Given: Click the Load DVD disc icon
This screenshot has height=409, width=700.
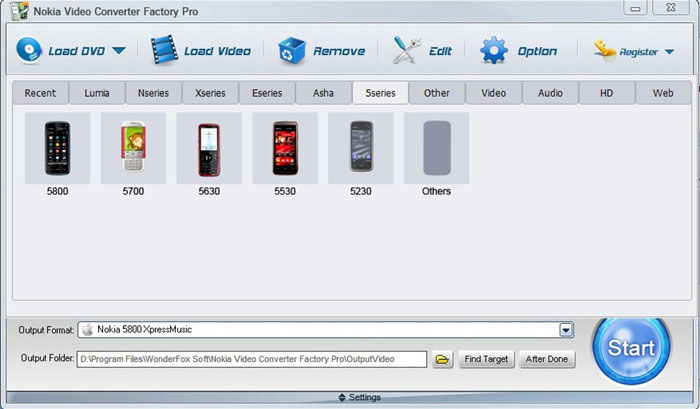Looking at the screenshot, I should click(29, 50).
